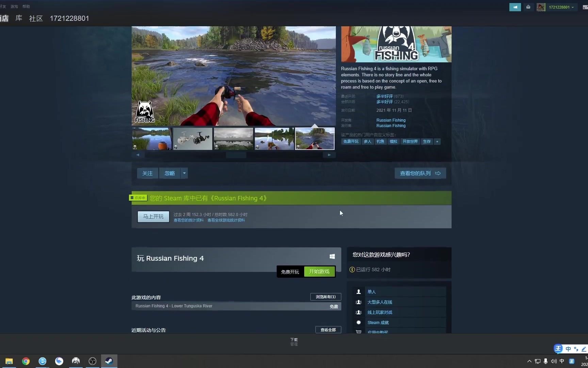Select the fishing rod lake screenshot thumbnail
Viewport: 588px width, 368px height.
click(x=274, y=139)
